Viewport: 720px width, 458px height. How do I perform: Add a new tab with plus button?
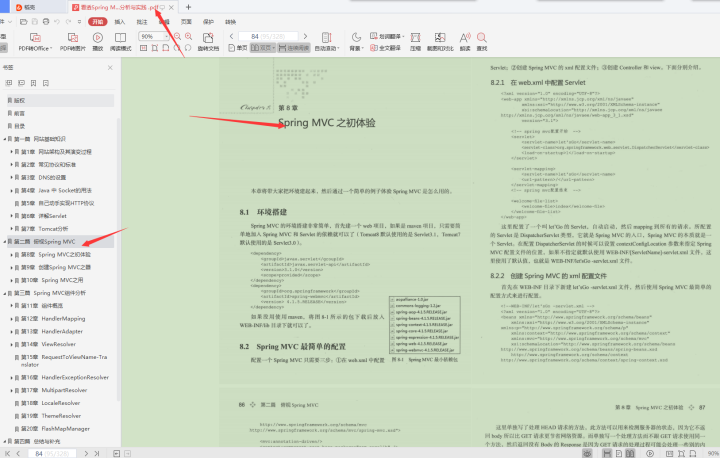[x=188, y=7]
